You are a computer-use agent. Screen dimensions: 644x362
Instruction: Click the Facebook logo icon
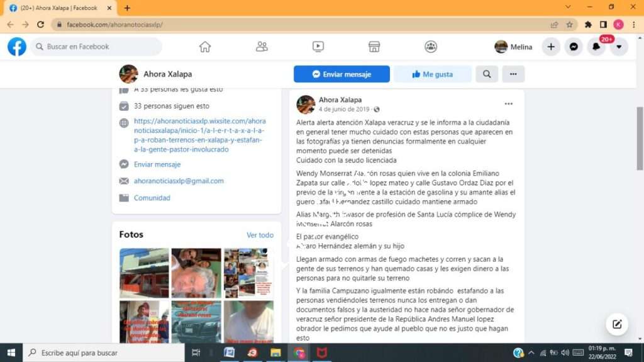[x=17, y=47]
